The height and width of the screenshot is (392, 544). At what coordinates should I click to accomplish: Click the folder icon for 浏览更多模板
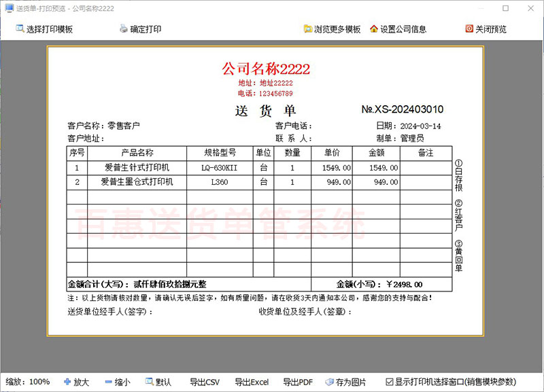click(308, 29)
